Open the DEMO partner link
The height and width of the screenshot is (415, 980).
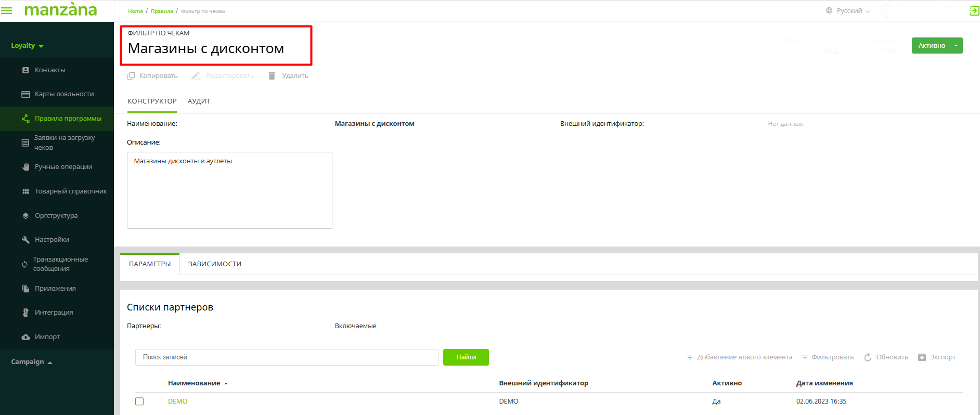pyautogui.click(x=177, y=401)
